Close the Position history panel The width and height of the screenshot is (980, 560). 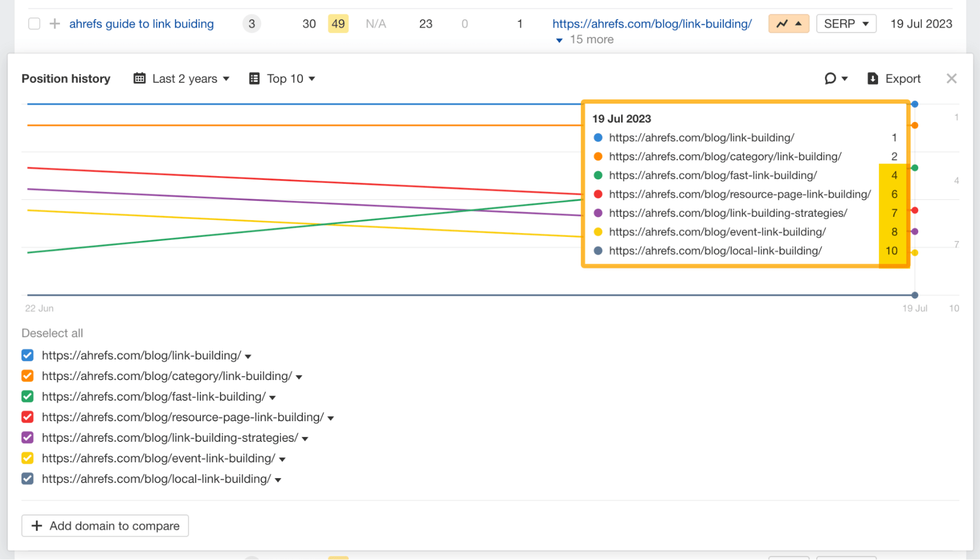[952, 78]
